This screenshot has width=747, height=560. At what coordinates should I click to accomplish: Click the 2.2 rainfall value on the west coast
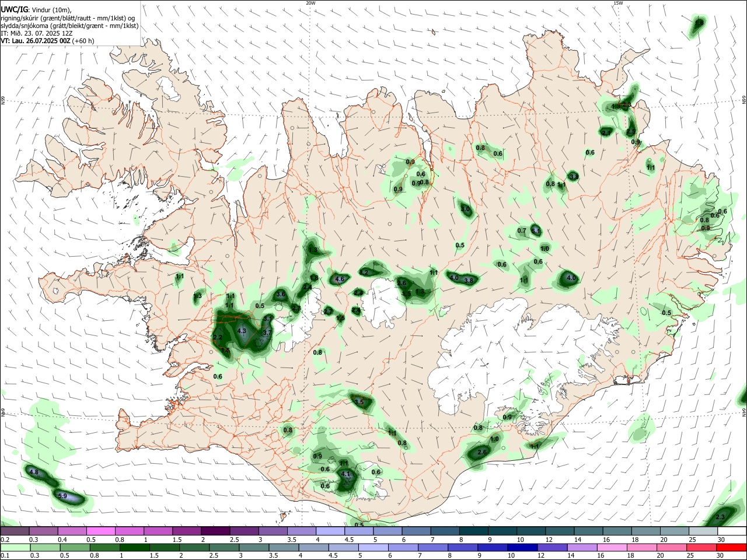pos(218,338)
